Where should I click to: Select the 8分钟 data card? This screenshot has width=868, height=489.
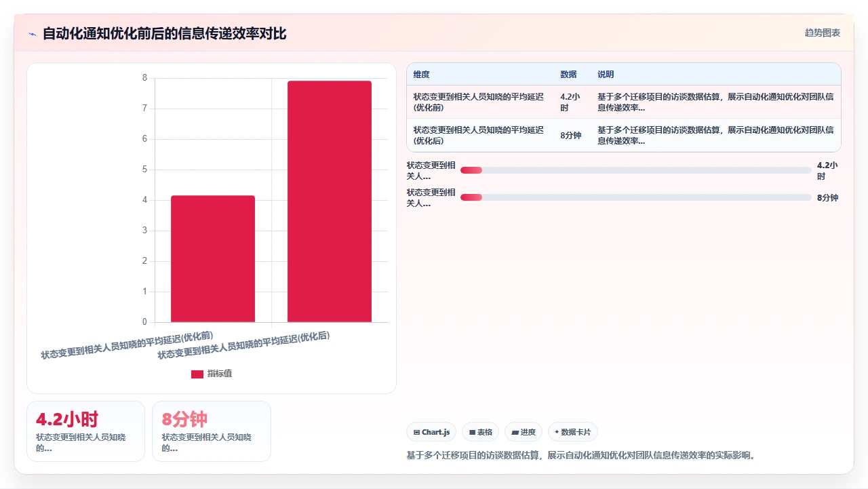click(212, 431)
